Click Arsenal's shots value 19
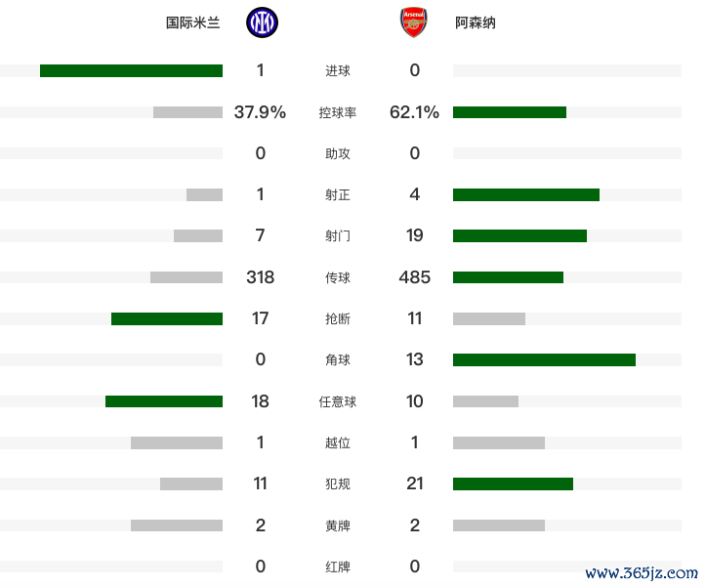The height and width of the screenshot is (588, 705). point(415,235)
